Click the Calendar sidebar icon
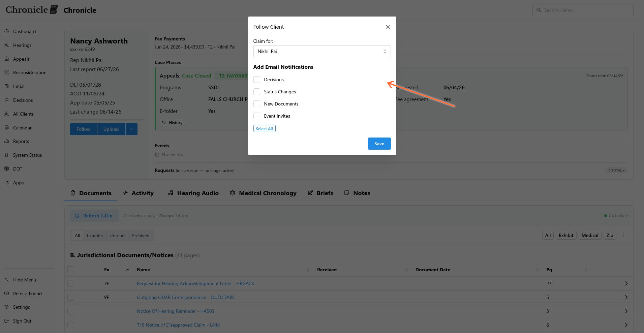 click(x=7, y=128)
